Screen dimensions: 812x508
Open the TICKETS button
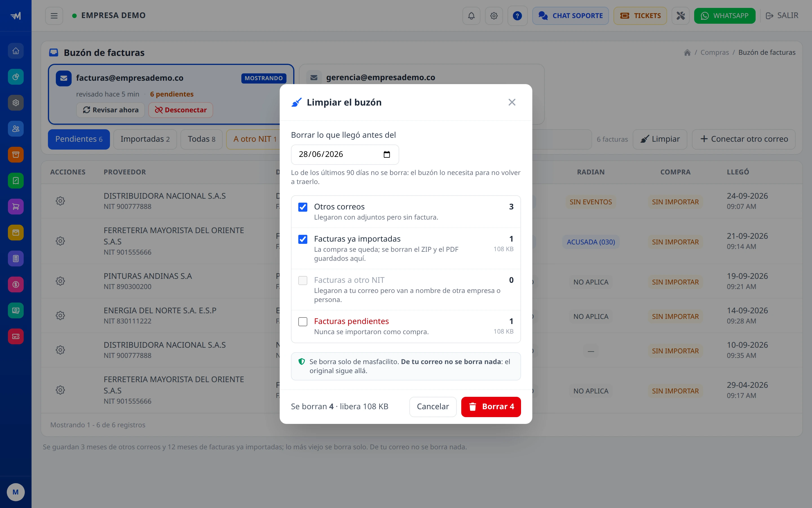[640, 16]
